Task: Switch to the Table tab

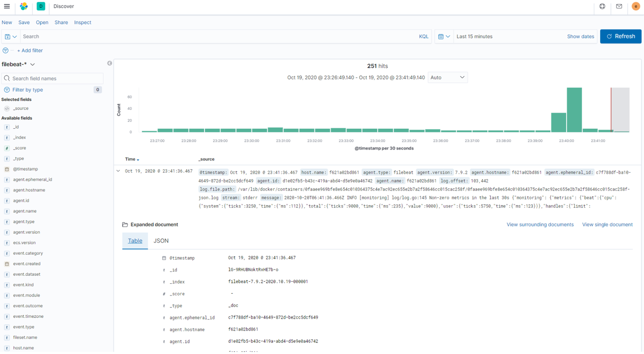Action: pos(135,241)
